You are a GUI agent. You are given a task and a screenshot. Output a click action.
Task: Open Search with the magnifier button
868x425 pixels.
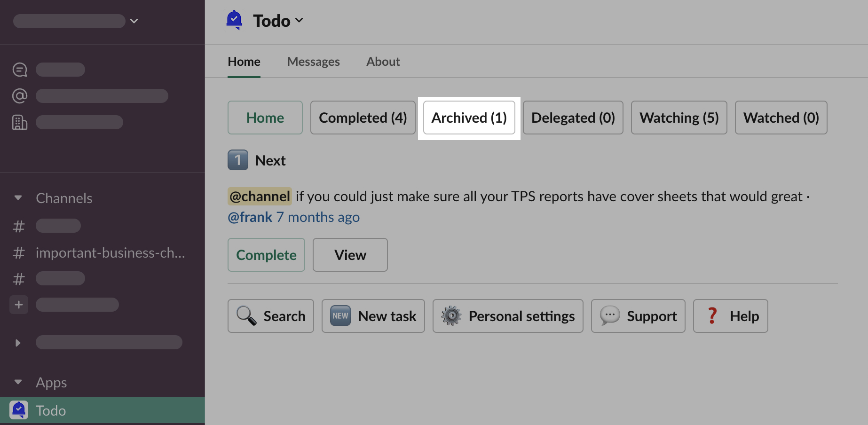pos(271,316)
